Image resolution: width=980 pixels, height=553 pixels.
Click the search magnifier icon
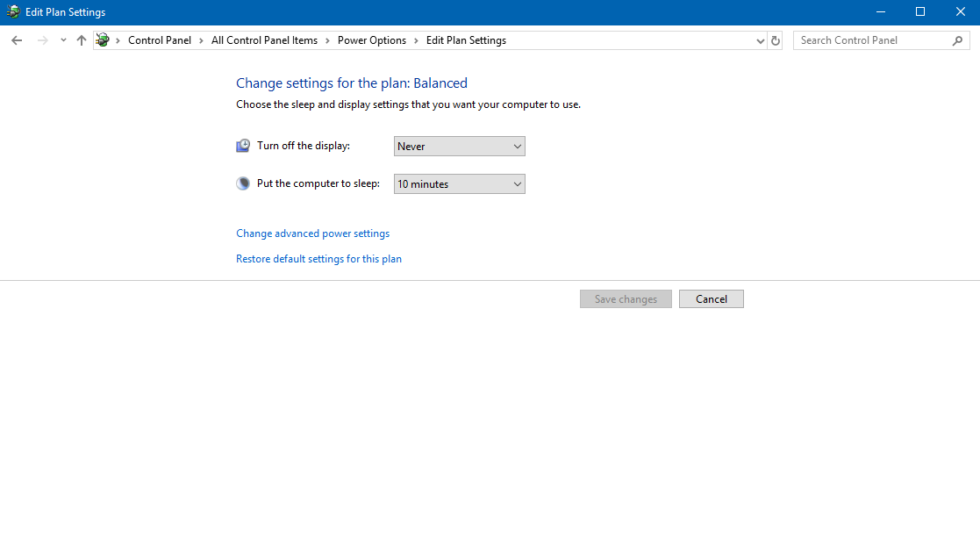point(957,40)
